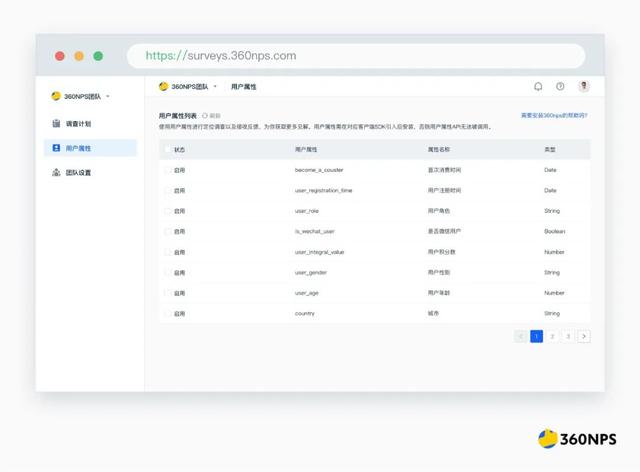The height and width of the screenshot is (472, 640).
Task: Click the notification bell icon
Action: 538,87
